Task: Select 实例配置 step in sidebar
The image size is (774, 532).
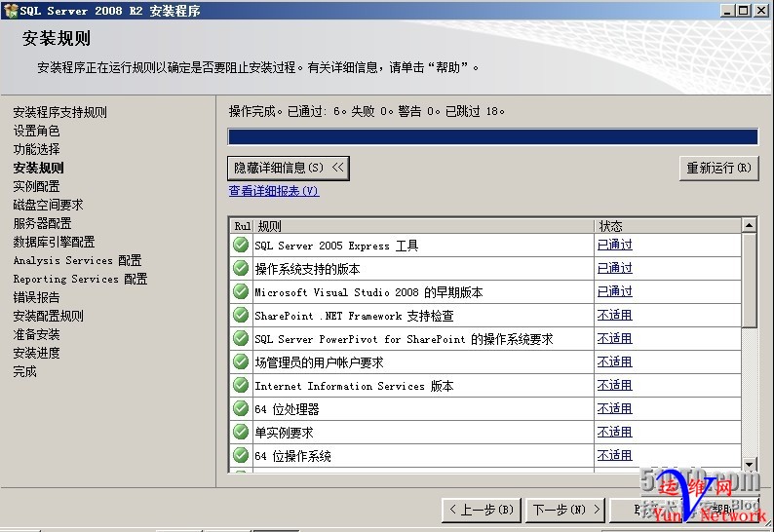Action: (36, 186)
